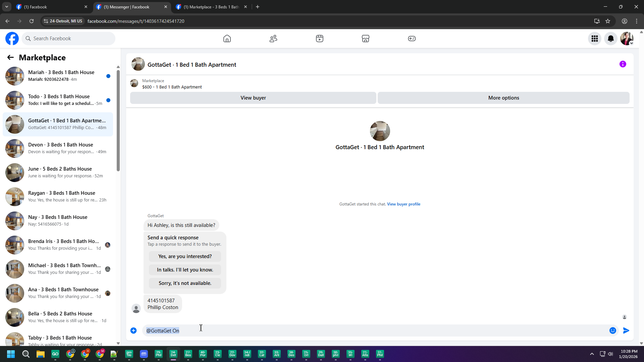Click the 24-Detroit, MI US site chip
The width and height of the screenshot is (644, 362).
[63, 21]
